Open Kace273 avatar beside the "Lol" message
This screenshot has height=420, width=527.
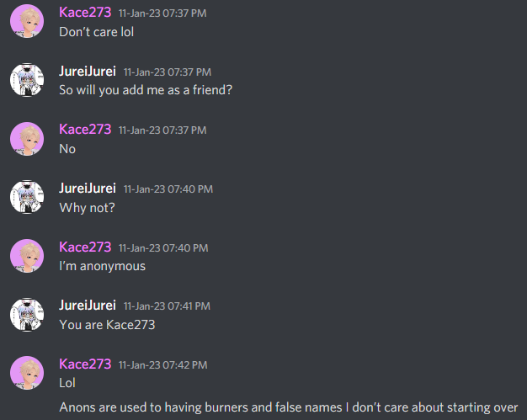27,373
